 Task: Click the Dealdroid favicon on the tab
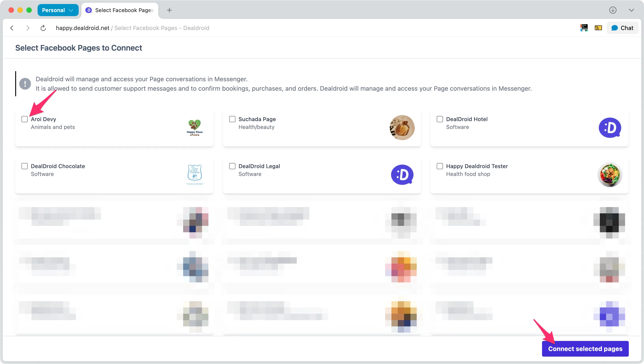(x=88, y=10)
